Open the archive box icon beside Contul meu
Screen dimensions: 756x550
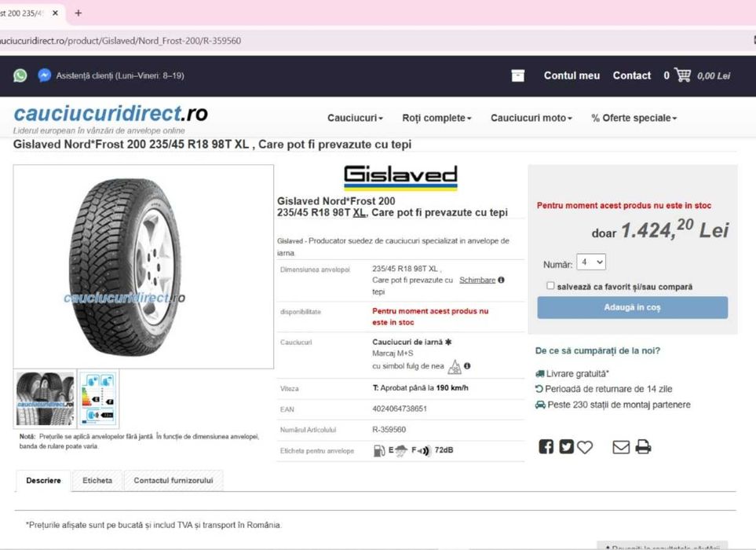pos(518,75)
